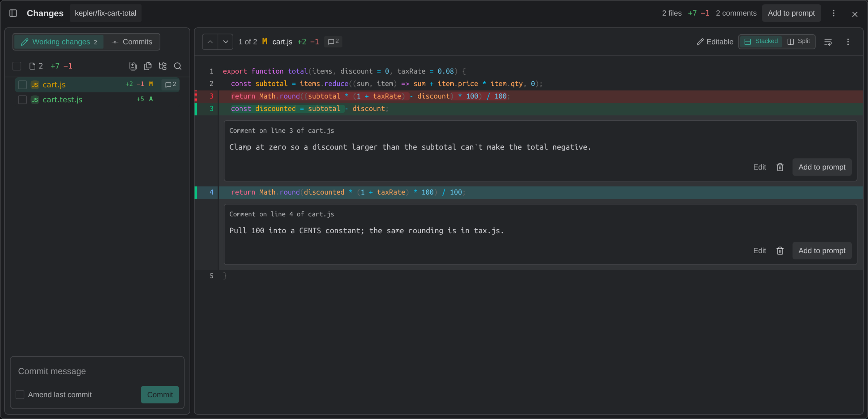Open the diff view kebab menu

[x=848, y=42]
